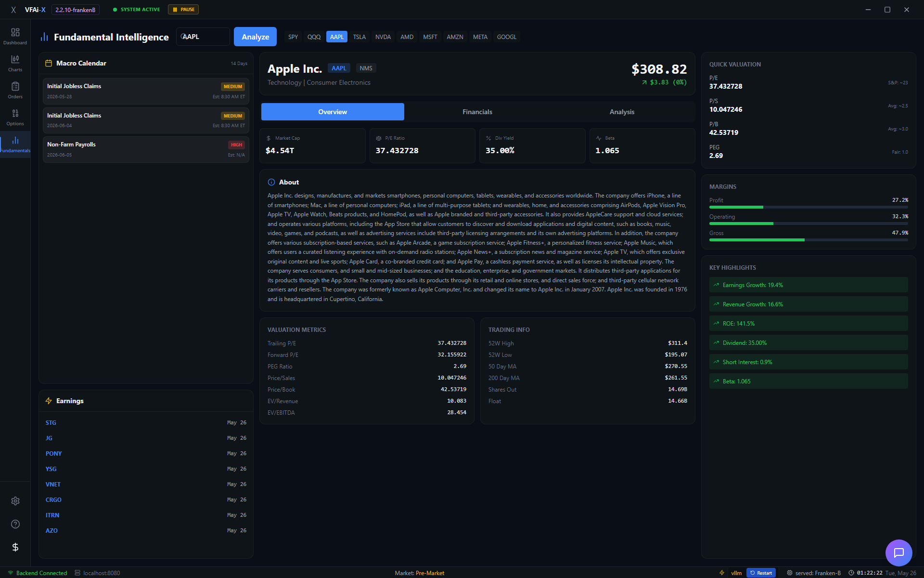Select the GOOGL ticker chip
The height and width of the screenshot is (578, 924).
pyautogui.click(x=507, y=37)
